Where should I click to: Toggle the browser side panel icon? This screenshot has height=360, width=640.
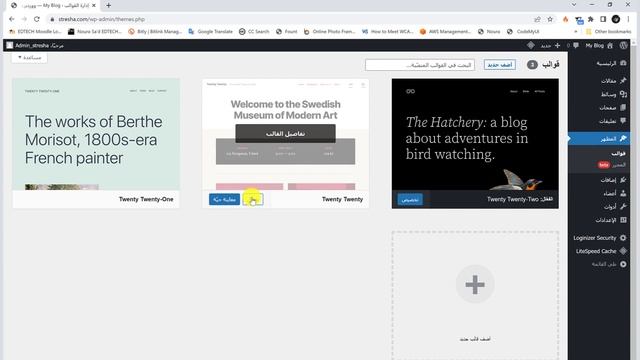[x=603, y=19]
